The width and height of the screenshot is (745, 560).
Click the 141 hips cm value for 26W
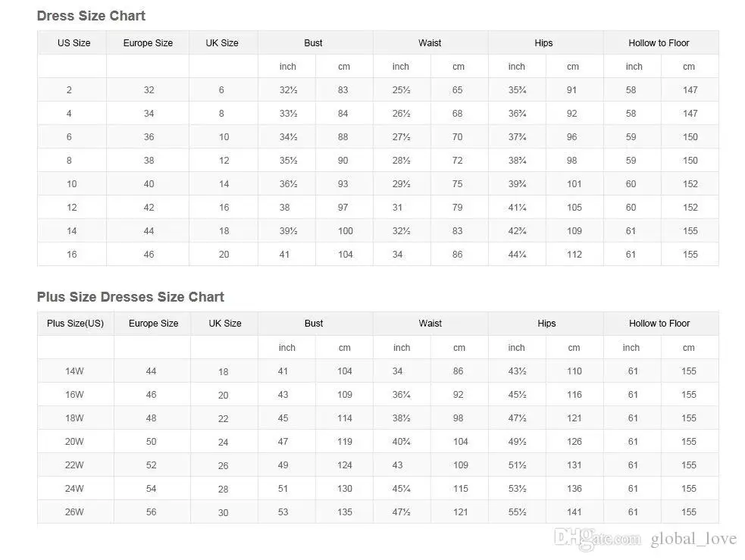pyautogui.click(x=574, y=512)
